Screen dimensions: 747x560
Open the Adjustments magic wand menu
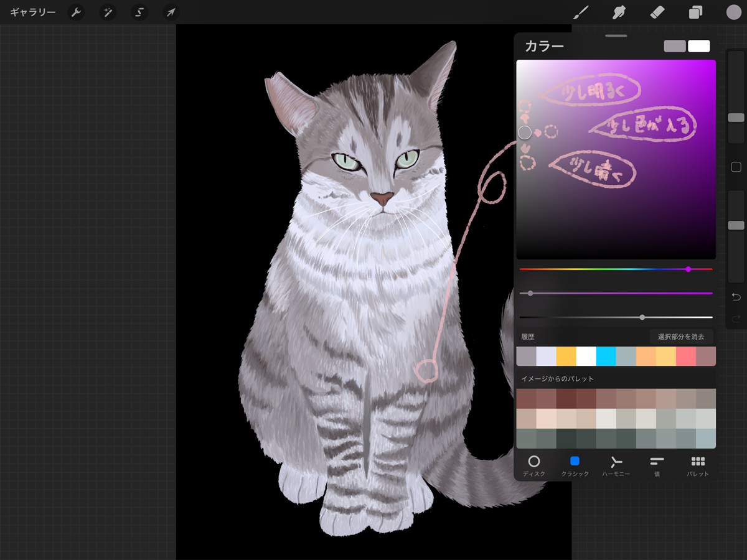(108, 12)
